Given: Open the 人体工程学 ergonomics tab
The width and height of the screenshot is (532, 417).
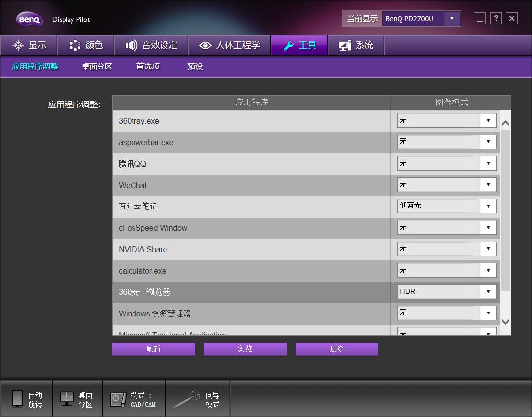Looking at the screenshot, I should (x=230, y=45).
